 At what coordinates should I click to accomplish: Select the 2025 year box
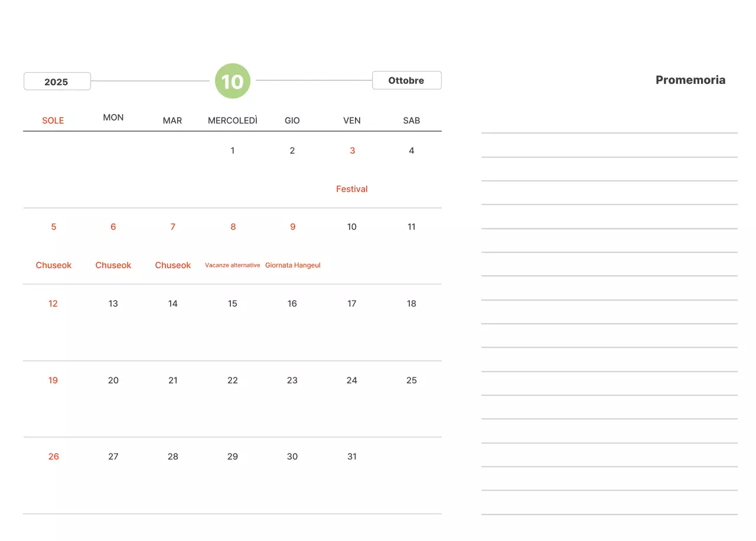(x=57, y=82)
